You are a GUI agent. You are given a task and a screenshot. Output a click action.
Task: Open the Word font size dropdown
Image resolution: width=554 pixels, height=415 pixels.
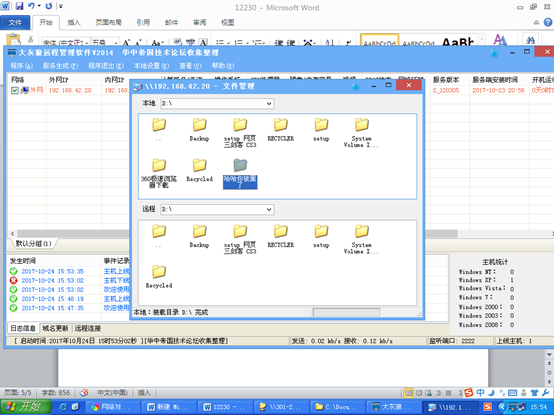[x=116, y=43]
